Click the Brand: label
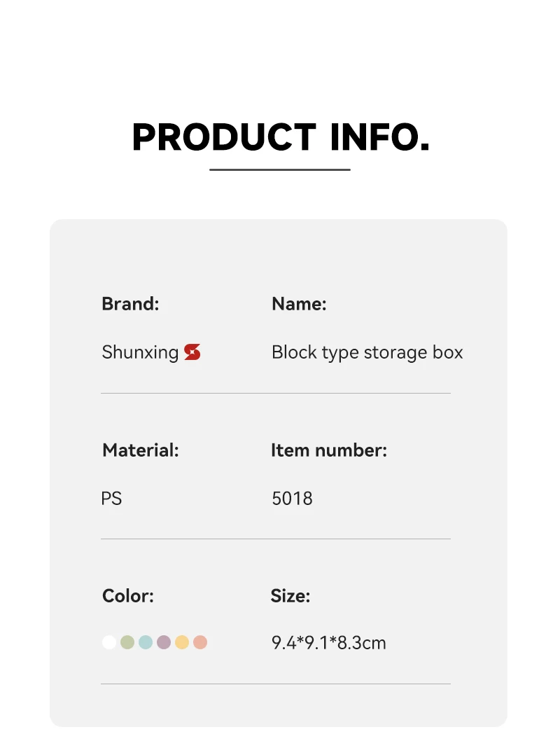 coord(130,304)
